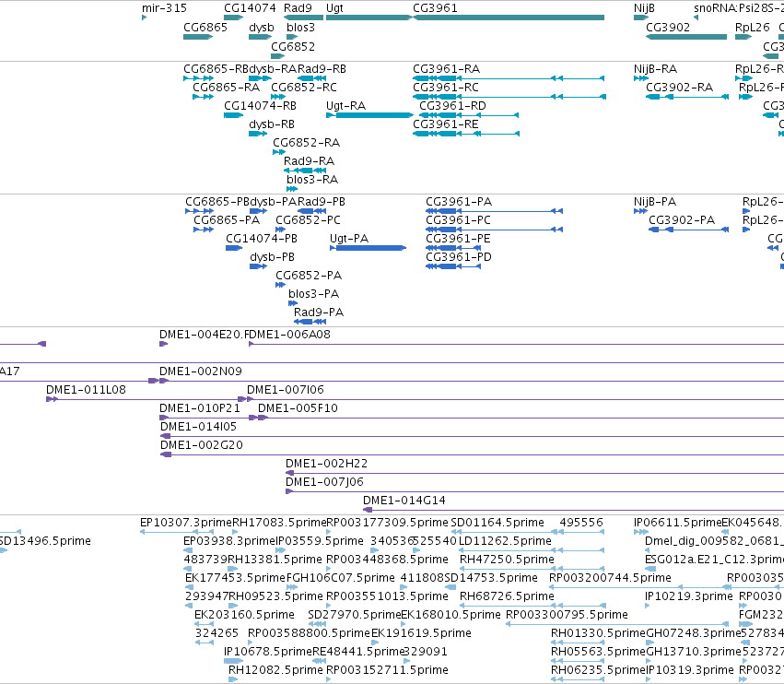Click the dysb gene label
This screenshot has width=784, height=684.
pos(261,28)
